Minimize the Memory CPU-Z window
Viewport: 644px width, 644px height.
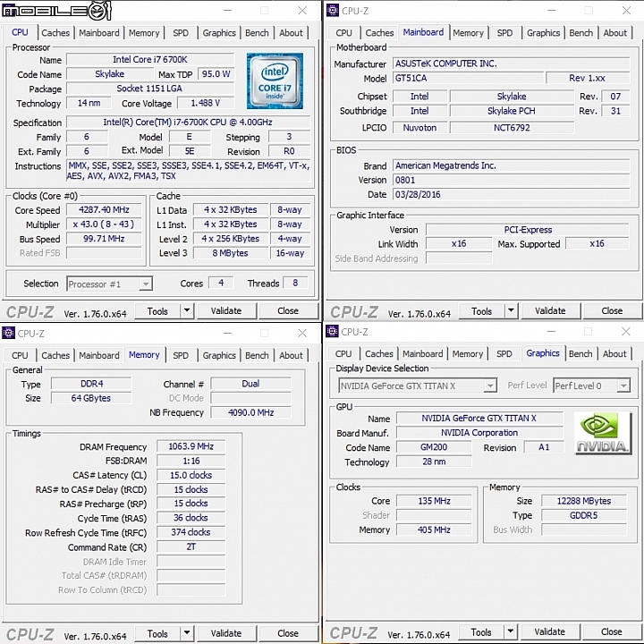[x=228, y=333]
